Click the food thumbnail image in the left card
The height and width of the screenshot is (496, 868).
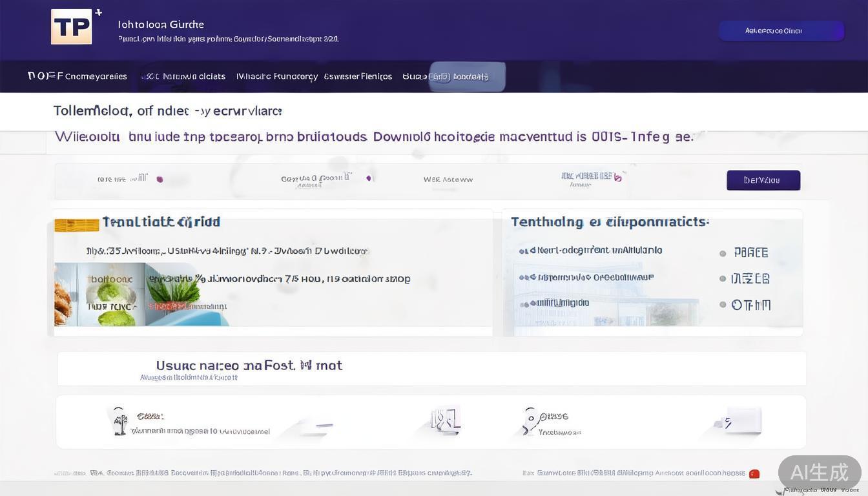pyautogui.click(x=99, y=294)
